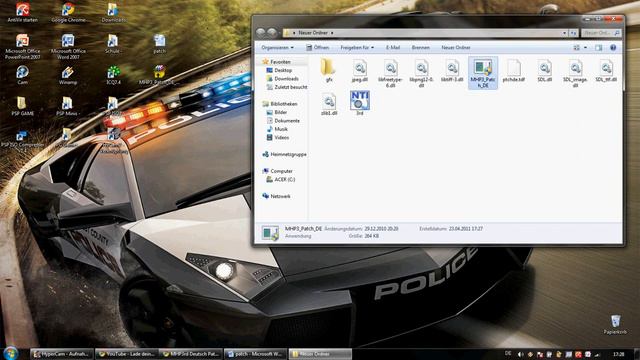Image resolution: width=640 pixels, height=360 pixels.
Task: Select the zlib1.dll file
Action: [329, 104]
